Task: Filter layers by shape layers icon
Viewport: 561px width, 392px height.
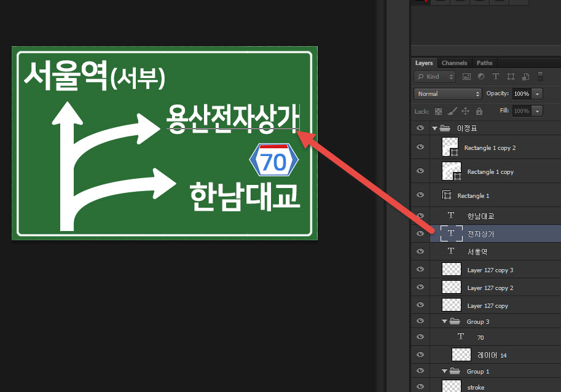Action: pos(511,77)
